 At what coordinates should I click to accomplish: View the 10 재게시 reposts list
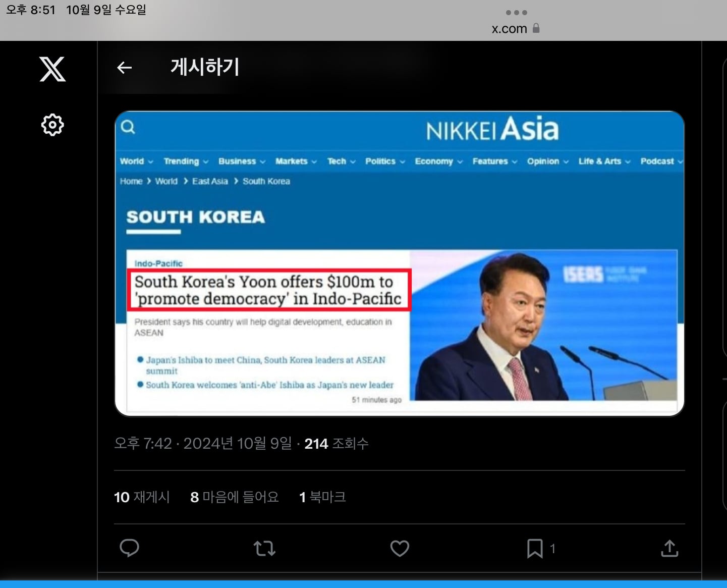pos(142,497)
